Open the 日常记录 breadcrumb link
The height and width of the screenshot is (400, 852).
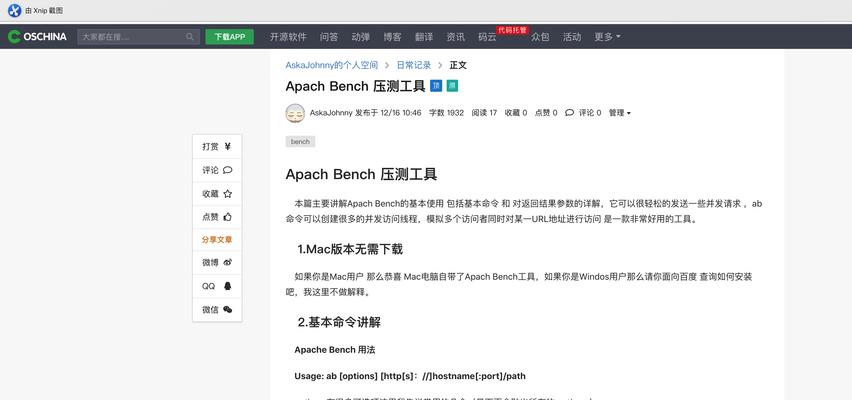coord(414,65)
